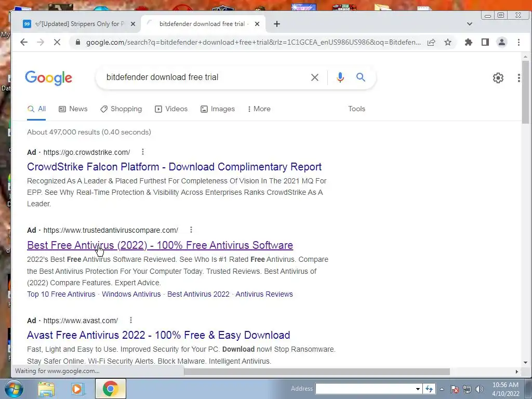Close the Strippers Only tab
The image size is (532, 399).
[133, 24]
